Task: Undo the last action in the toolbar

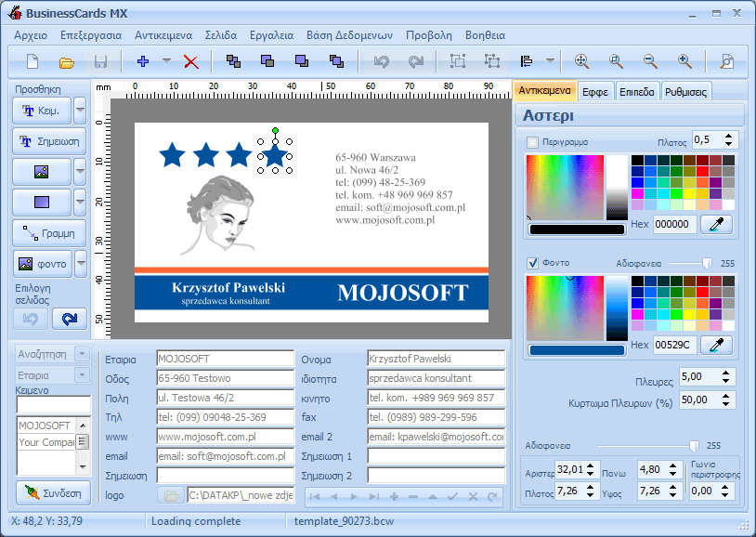Action: tap(382, 61)
